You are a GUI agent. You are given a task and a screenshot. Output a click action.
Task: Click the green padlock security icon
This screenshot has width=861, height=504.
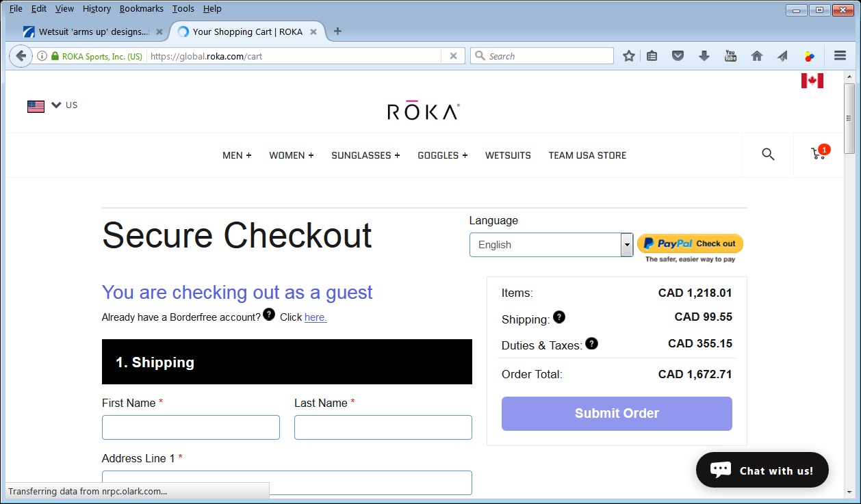tap(55, 56)
